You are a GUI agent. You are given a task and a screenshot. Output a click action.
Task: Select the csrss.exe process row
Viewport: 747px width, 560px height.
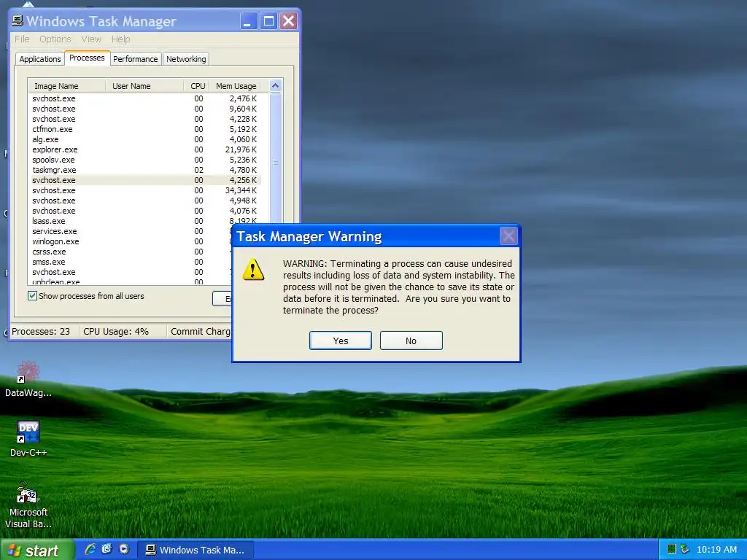pyautogui.click(x=131, y=252)
